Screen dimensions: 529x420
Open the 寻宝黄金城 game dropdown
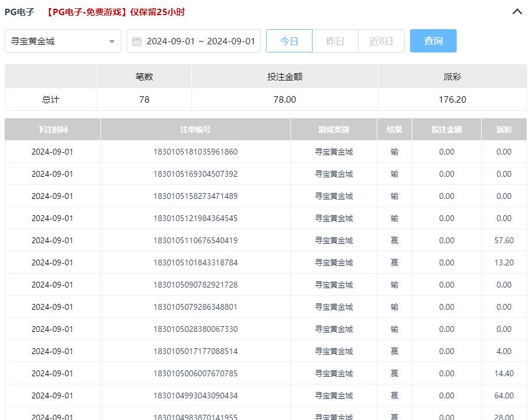click(63, 41)
